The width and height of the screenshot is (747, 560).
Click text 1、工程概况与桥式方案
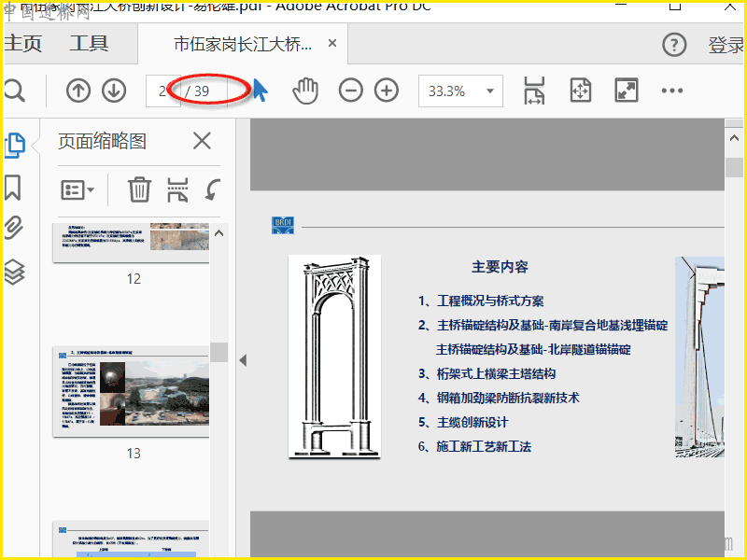point(481,301)
